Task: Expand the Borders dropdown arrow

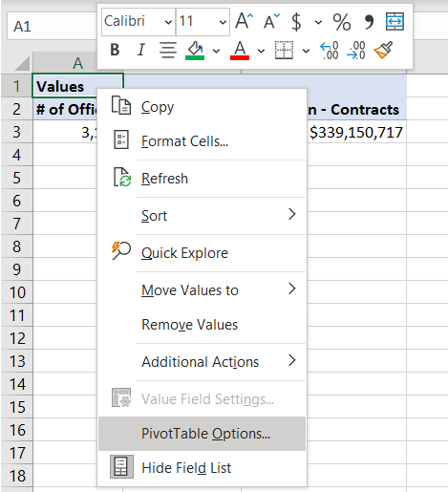Action: tap(306, 51)
